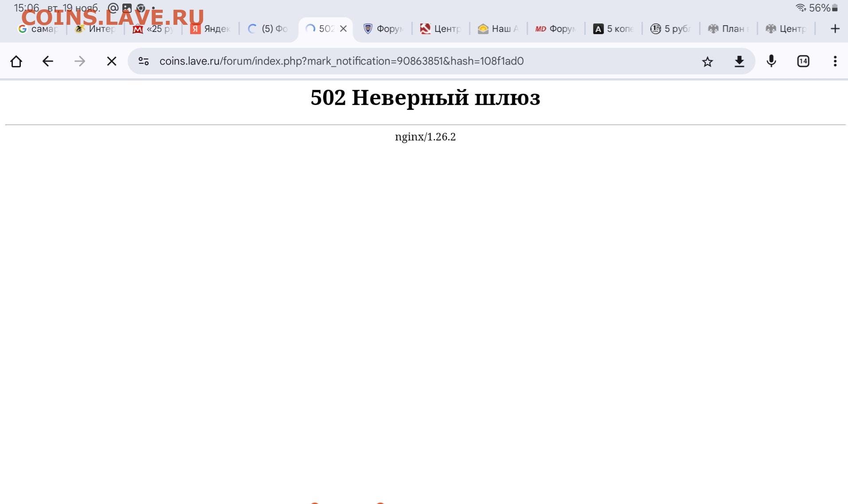Switch to Google tab 'самар'

pos(38,29)
